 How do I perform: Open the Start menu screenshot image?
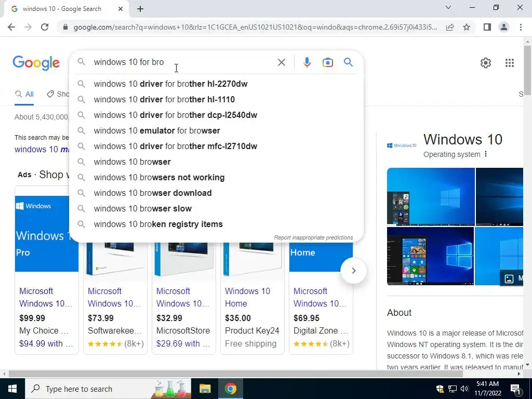430,256
